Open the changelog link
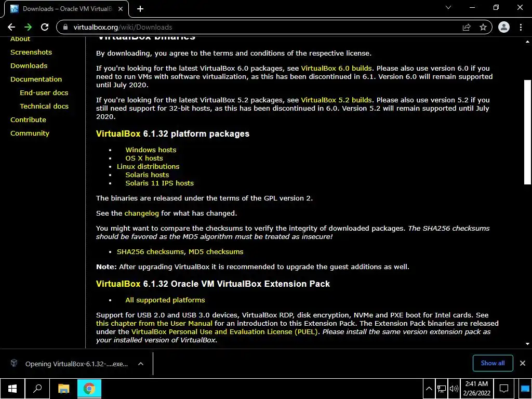The height and width of the screenshot is (399, 532). pyautogui.click(x=141, y=214)
